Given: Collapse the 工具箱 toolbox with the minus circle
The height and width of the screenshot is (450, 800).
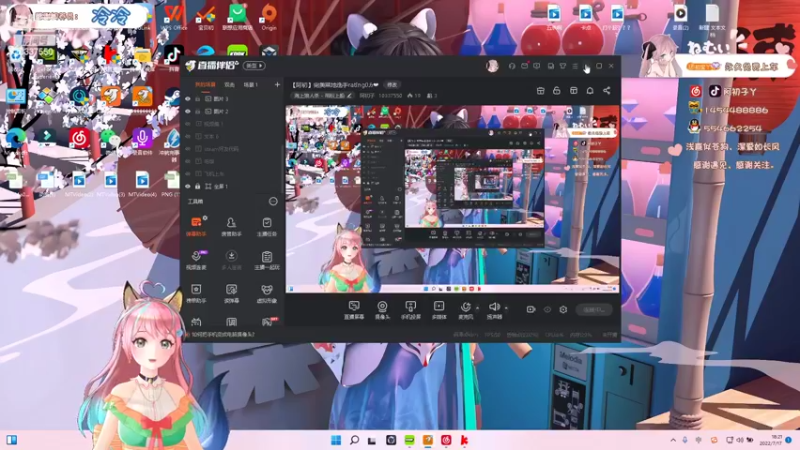Looking at the screenshot, I should [x=273, y=202].
